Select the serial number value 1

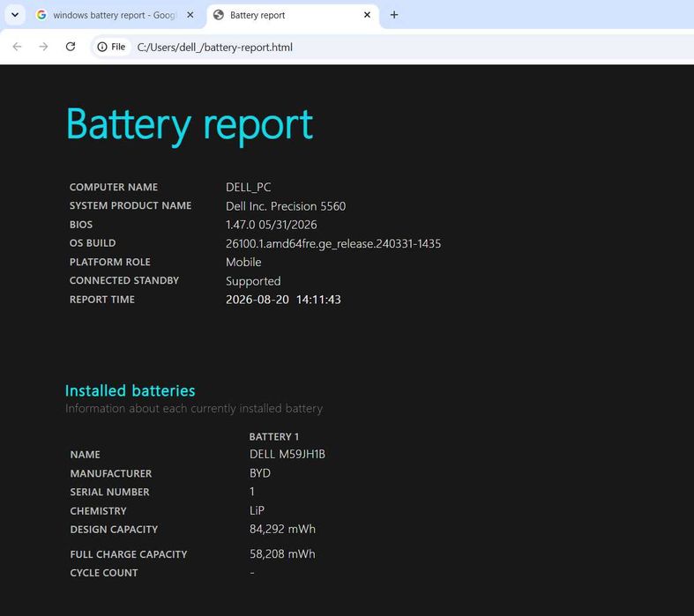(252, 492)
